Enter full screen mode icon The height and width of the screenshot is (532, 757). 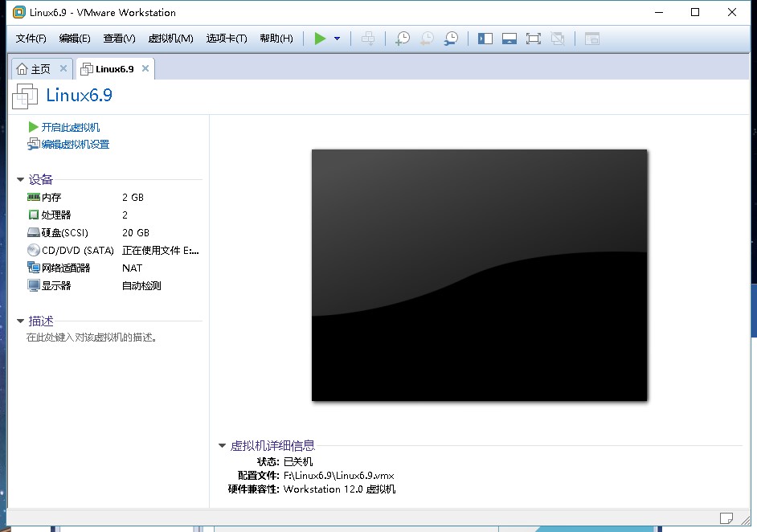[534, 39]
